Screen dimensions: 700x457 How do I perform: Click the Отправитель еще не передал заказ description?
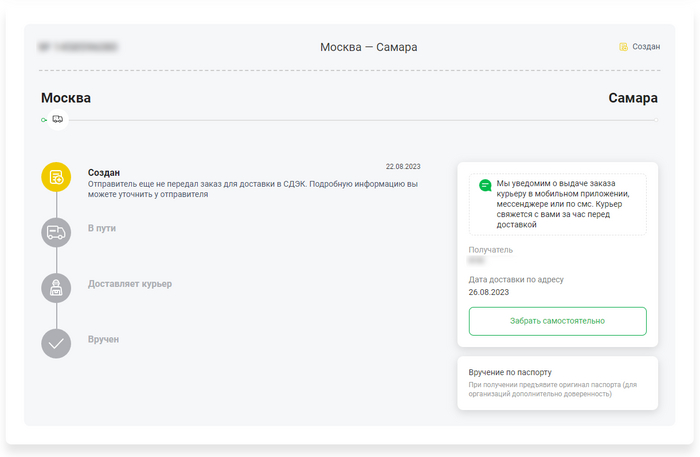(x=253, y=189)
